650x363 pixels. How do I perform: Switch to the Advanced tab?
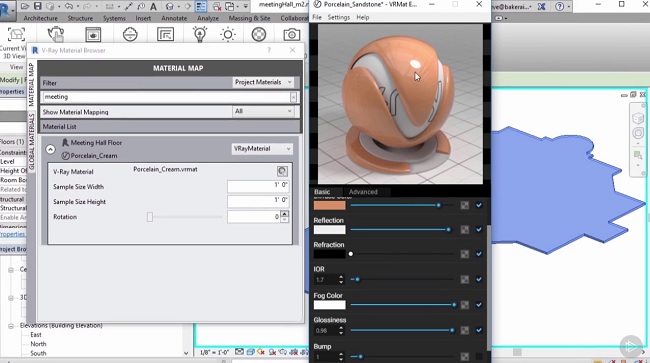363,192
